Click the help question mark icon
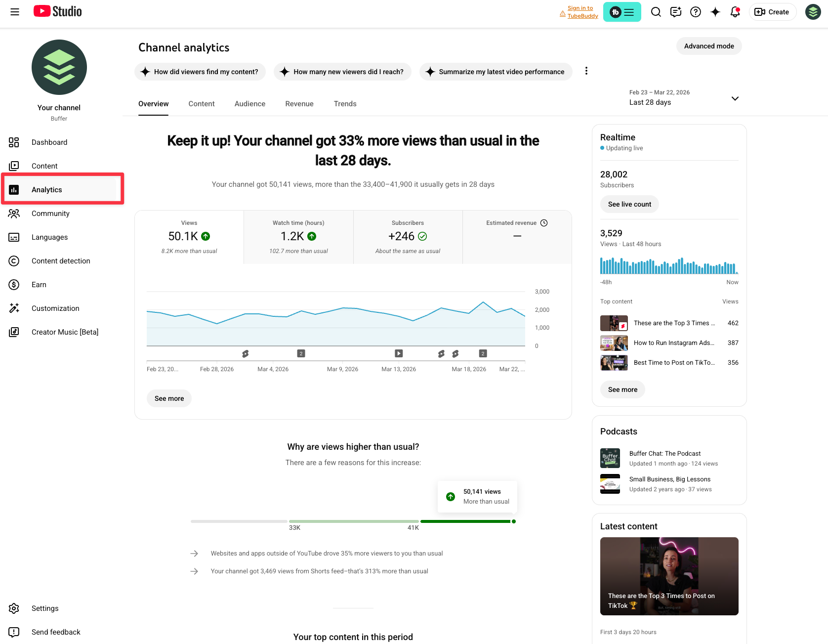The image size is (828, 644). (696, 12)
